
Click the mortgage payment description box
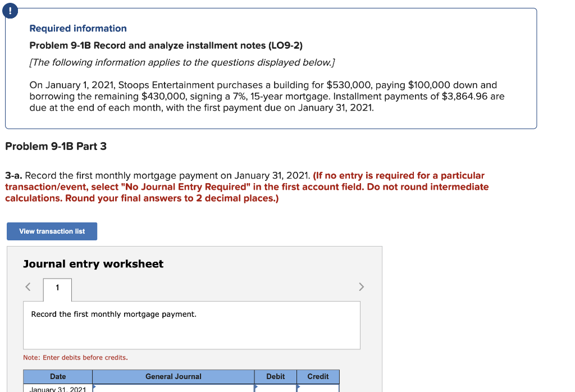click(191, 325)
